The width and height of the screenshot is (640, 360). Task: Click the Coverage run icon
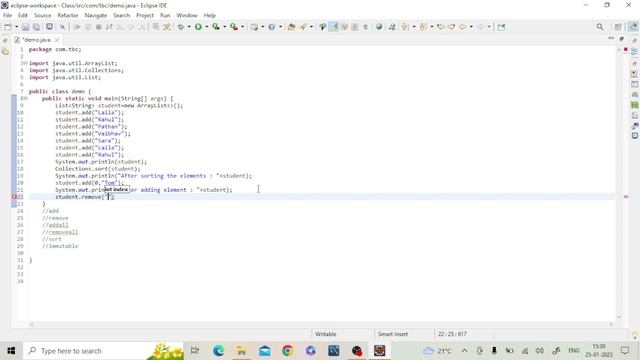pos(216,27)
